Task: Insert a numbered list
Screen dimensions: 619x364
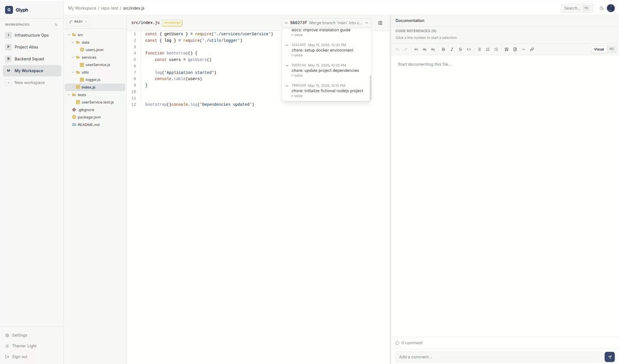Action: pos(487,50)
